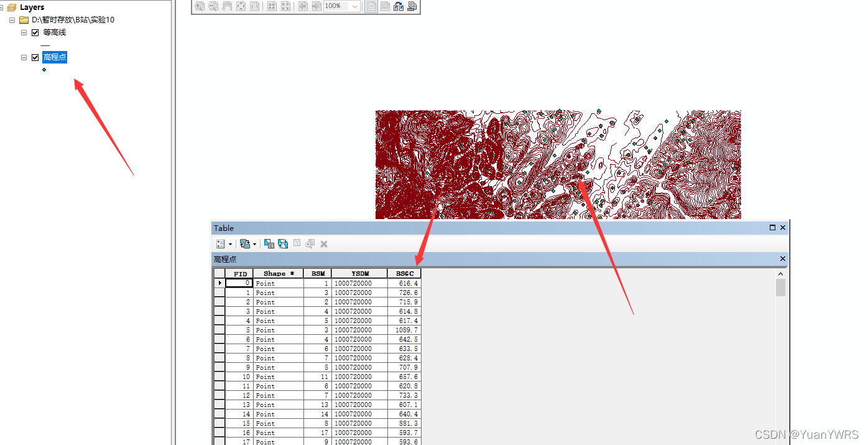Click BSGC cell with value 726.6
Viewport: 868px width, 445px height.
click(404, 293)
